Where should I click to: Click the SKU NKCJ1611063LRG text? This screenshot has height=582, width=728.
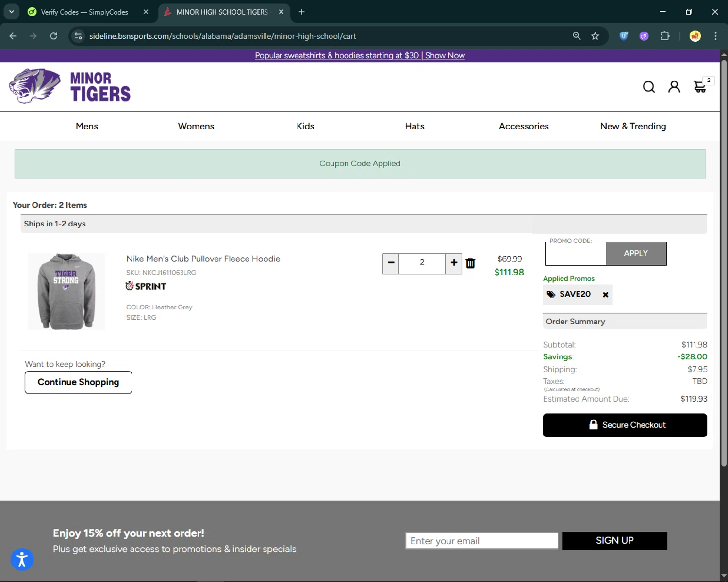[161, 273]
